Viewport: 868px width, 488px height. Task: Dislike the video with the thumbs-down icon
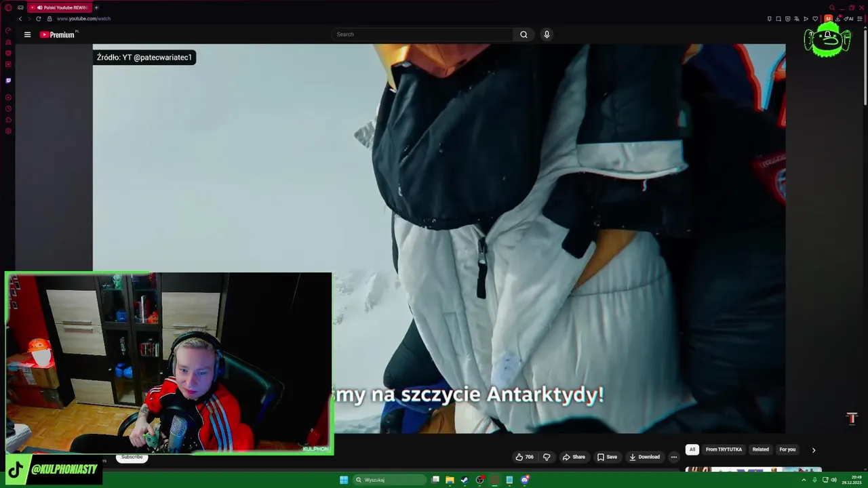point(547,457)
